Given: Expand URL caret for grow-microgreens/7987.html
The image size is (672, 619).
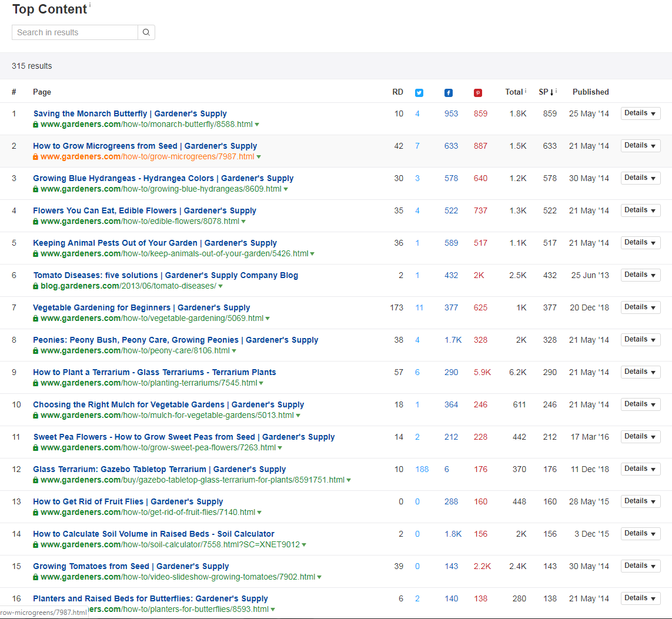Looking at the screenshot, I should (259, 157).
